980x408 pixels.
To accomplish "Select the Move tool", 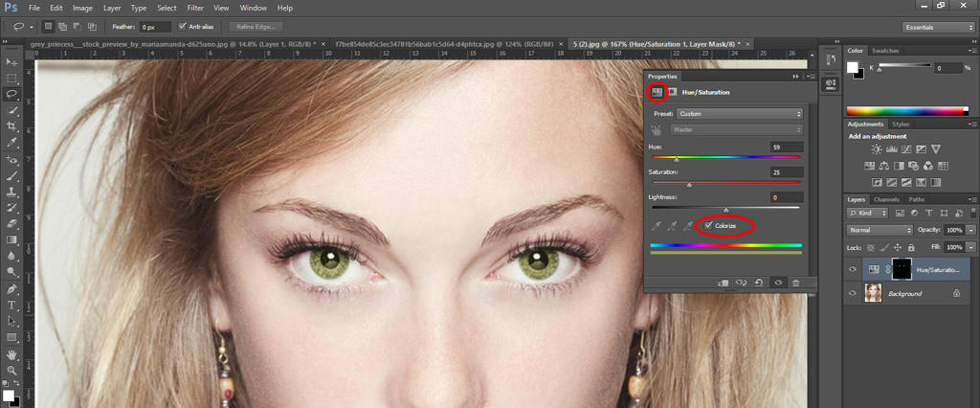I will coord(11,62).
